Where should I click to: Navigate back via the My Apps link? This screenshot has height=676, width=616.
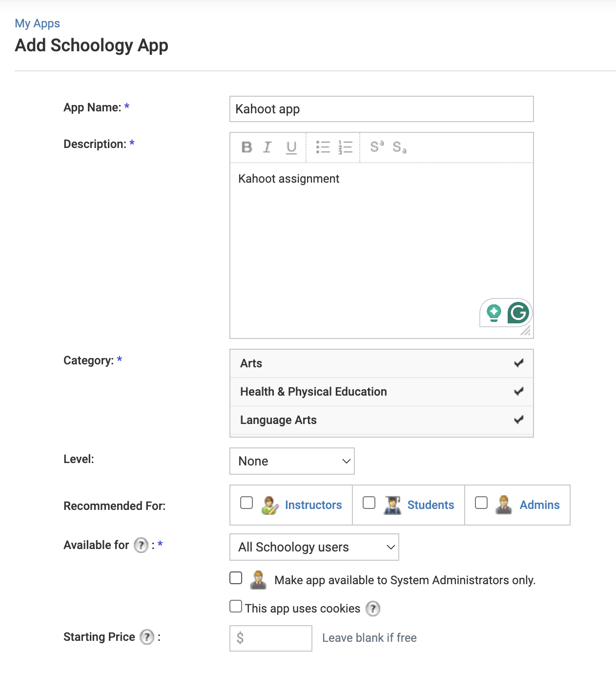(x=37, y=23)
